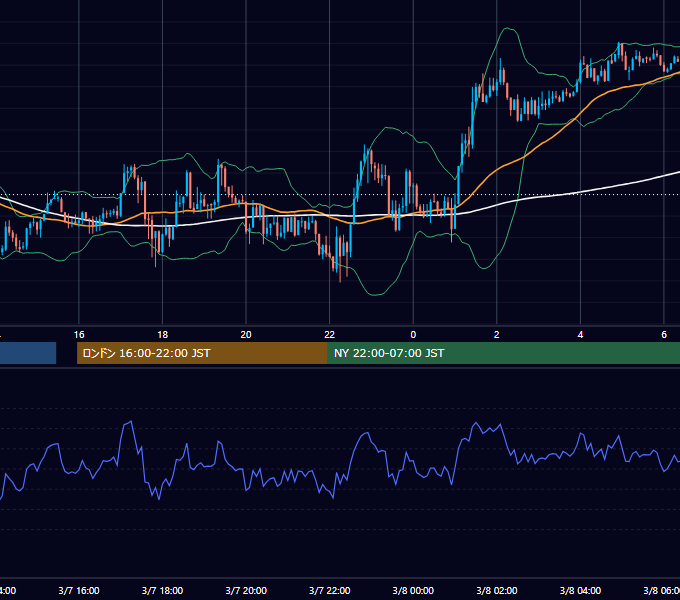Click the 3/8 00:00 time label
Screen dimensions: 680x600
coord(413,590)
